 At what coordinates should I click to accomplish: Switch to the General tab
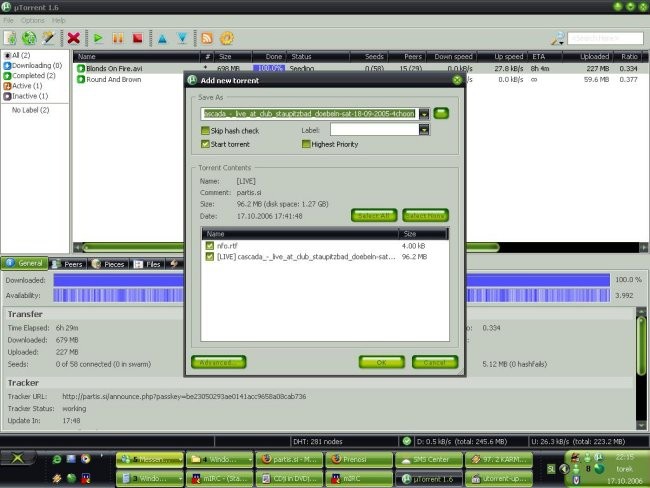coord(24,263)
